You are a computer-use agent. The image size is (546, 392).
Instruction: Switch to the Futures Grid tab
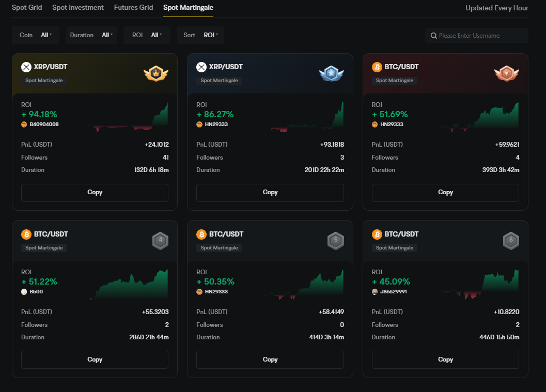(x=133, y=8)
